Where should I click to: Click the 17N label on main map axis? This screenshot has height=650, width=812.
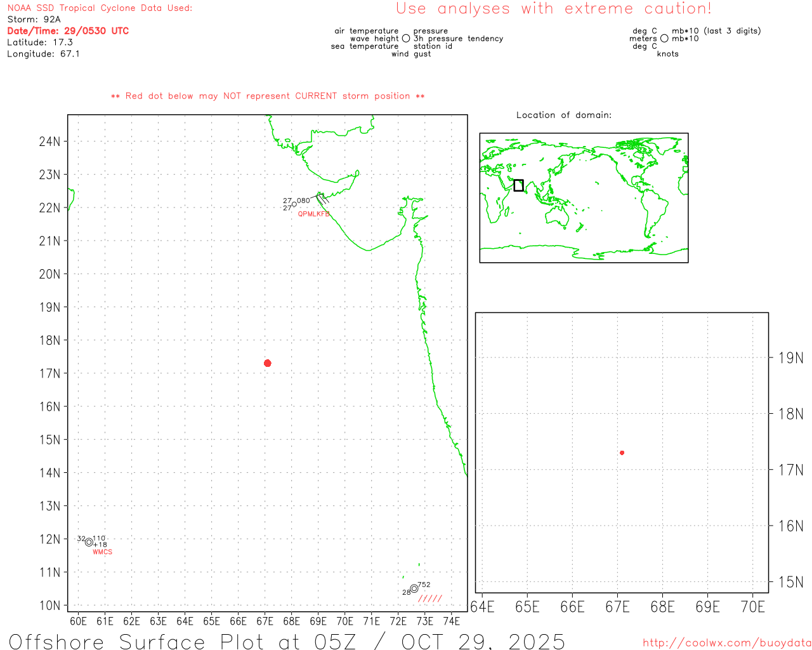[49, 373]
